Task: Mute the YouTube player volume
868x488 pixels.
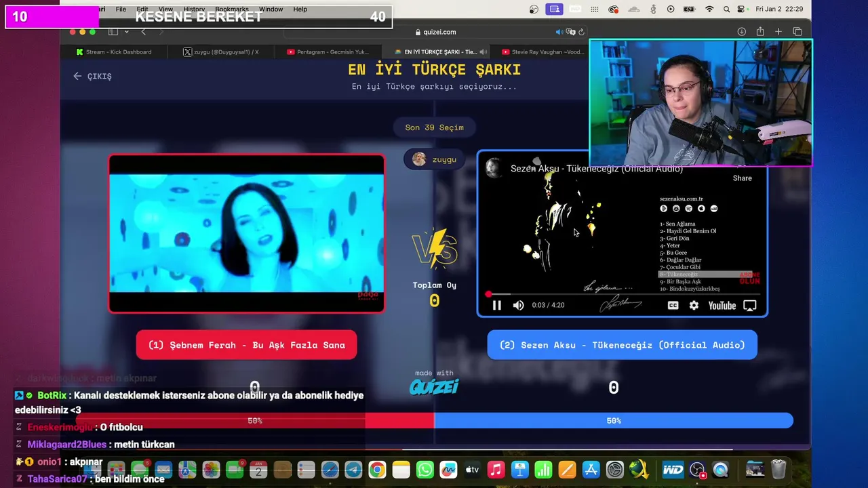Action: [x=518, y=306]
